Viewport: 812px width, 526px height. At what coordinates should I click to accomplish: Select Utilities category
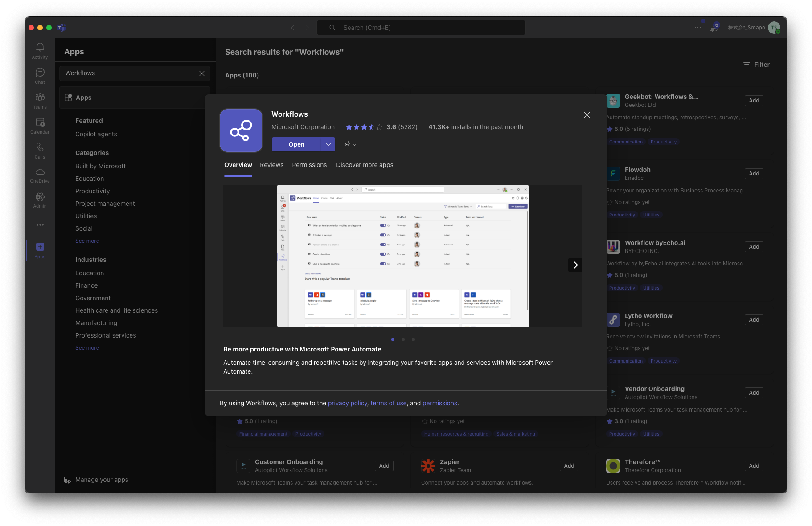point(86,216)
